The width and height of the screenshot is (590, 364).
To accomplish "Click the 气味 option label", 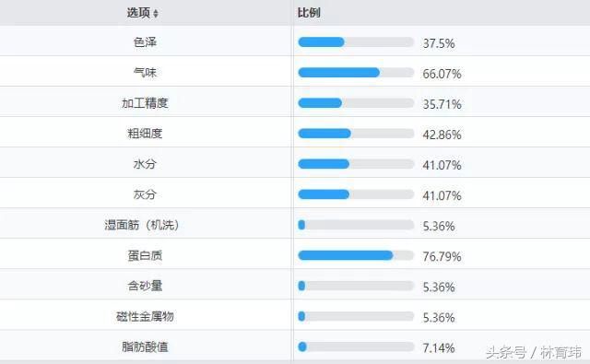I will coord(145,73).
